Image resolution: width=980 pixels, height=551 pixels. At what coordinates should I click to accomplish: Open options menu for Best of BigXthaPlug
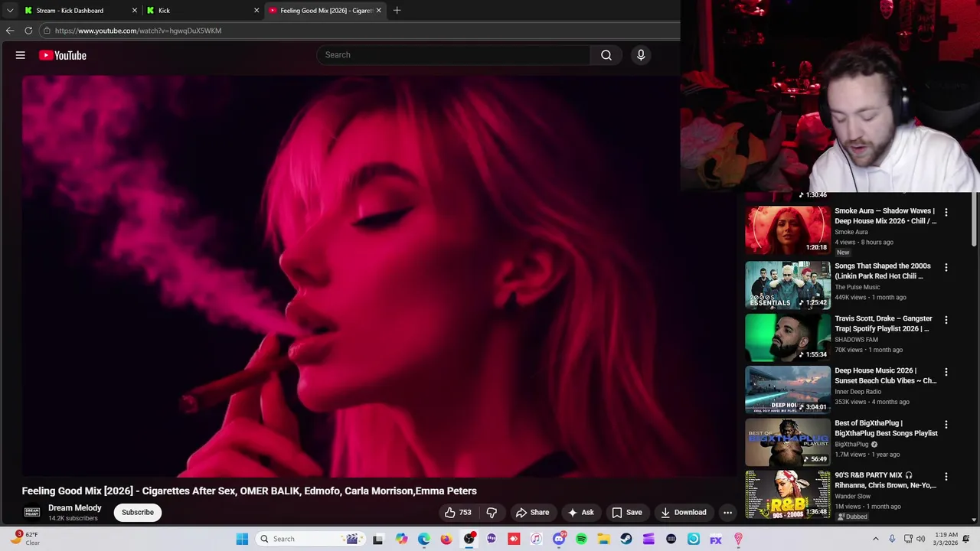[x=946, y=424]
